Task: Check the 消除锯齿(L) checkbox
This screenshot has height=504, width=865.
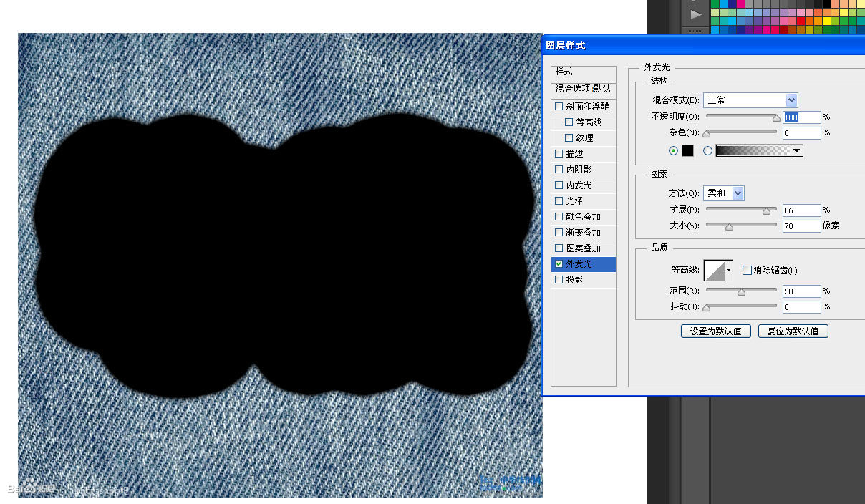Action: tap(747, 271)
